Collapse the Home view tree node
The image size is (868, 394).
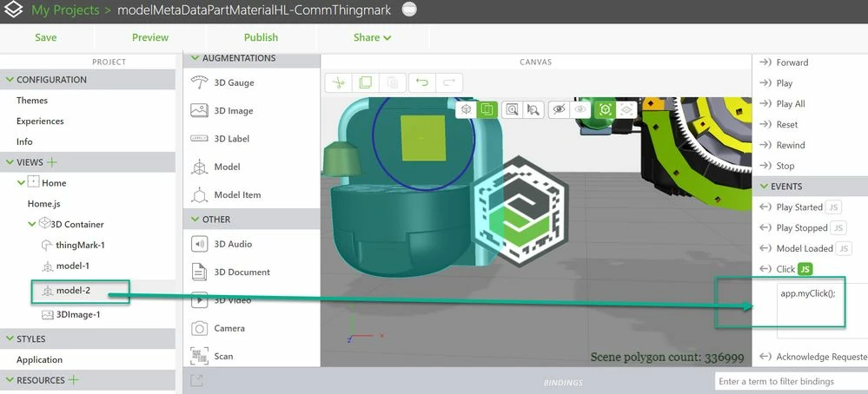21,183
